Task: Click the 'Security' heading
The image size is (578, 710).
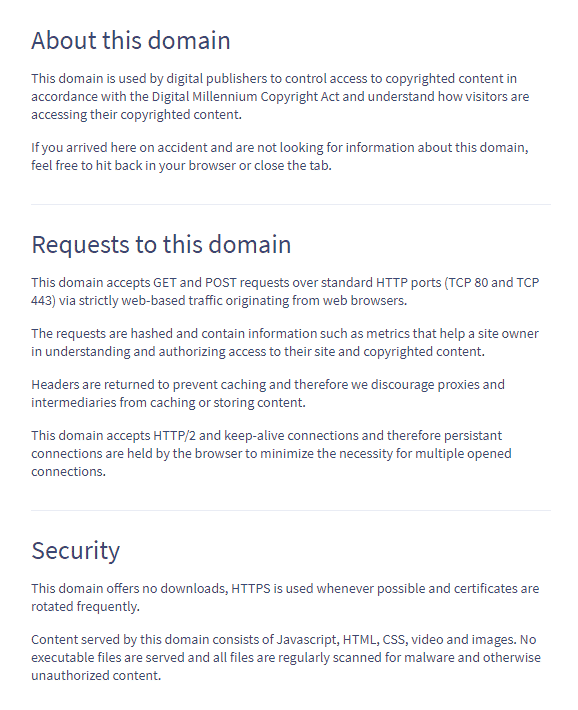Action: pyautogui.click(x=76, y=551)
